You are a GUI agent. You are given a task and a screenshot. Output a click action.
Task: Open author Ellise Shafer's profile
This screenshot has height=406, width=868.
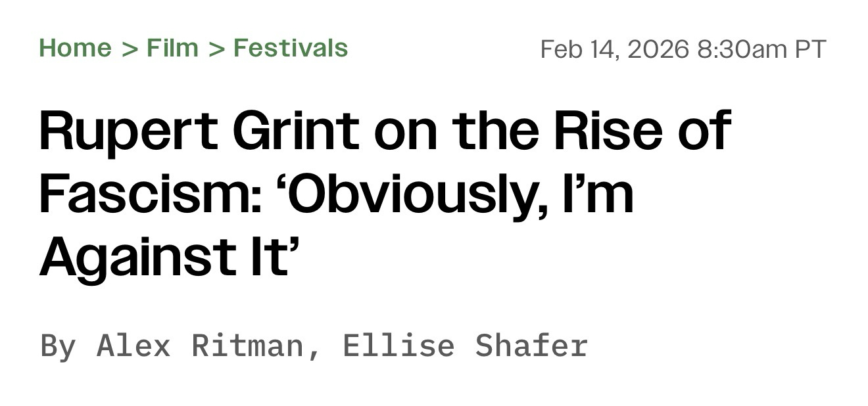(x=464, y=346)
